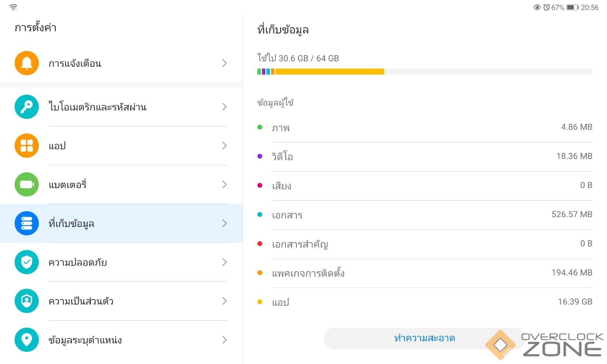Viewport: 607px width, 364px height.
Task: Tap the location pin icon
Action: pos(26,340)
